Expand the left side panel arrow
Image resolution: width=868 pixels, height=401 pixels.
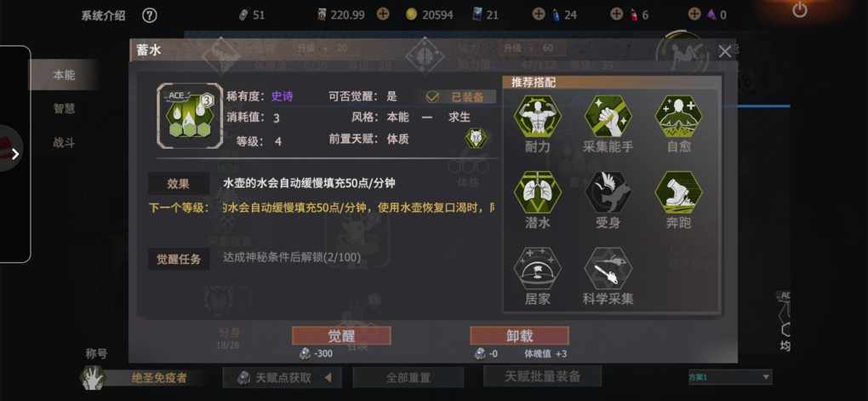coord(15,153)
